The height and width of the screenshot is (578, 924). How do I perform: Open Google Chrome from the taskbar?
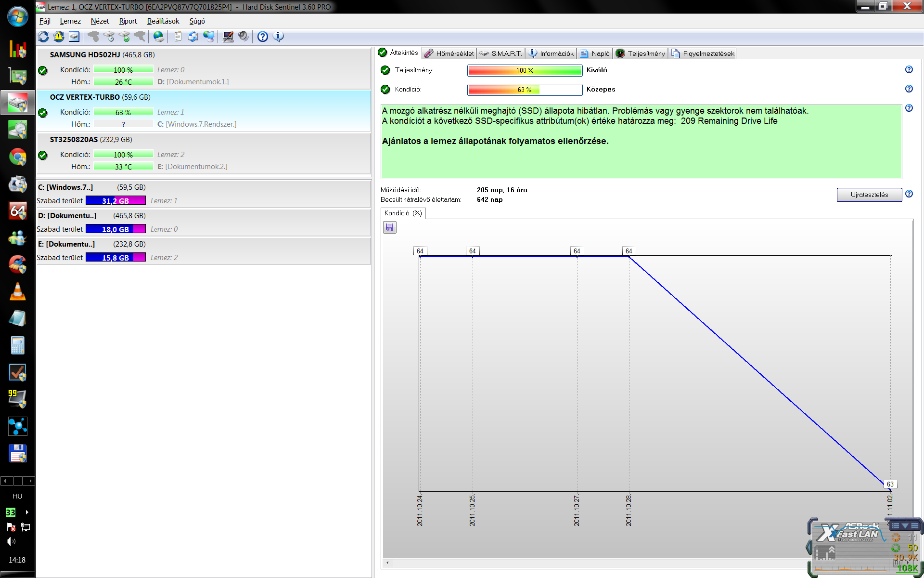18,157
